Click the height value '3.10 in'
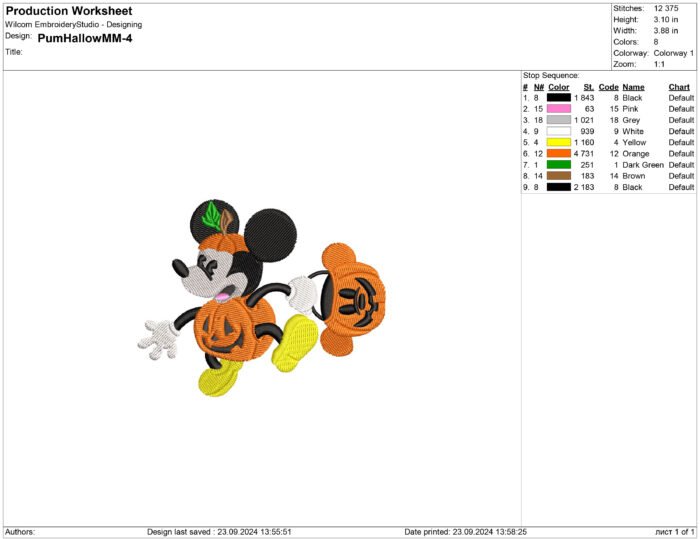700x539 pixels. click(666, 20)
